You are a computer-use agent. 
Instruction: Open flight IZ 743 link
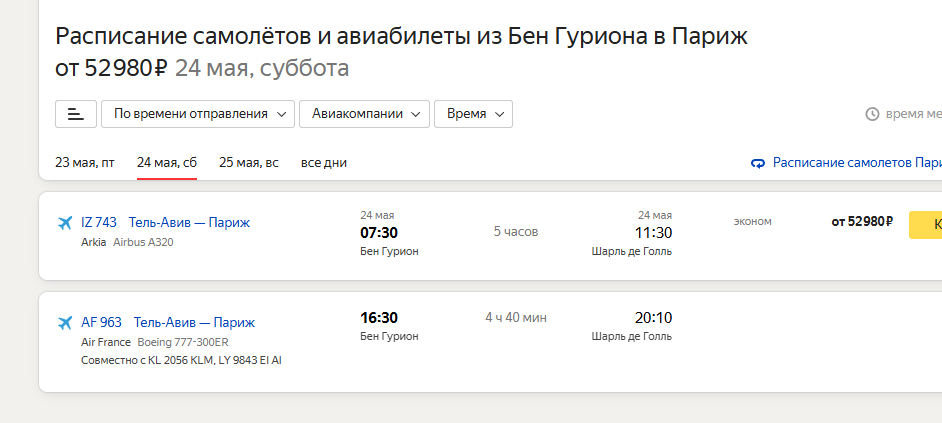point(99,223)
